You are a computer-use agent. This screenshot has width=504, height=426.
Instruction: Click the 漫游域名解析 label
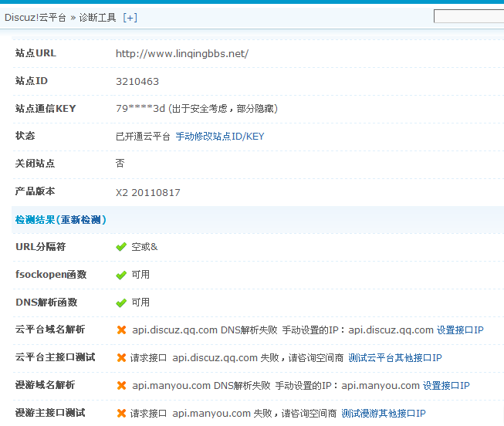[x=45, y=384]
